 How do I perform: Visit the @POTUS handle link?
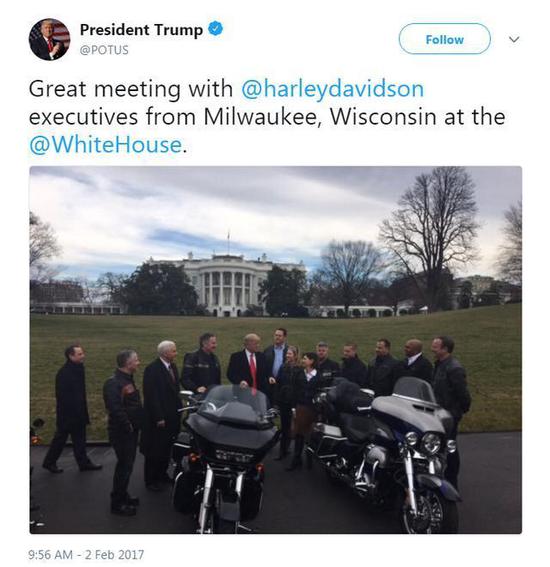click(104, 50)
